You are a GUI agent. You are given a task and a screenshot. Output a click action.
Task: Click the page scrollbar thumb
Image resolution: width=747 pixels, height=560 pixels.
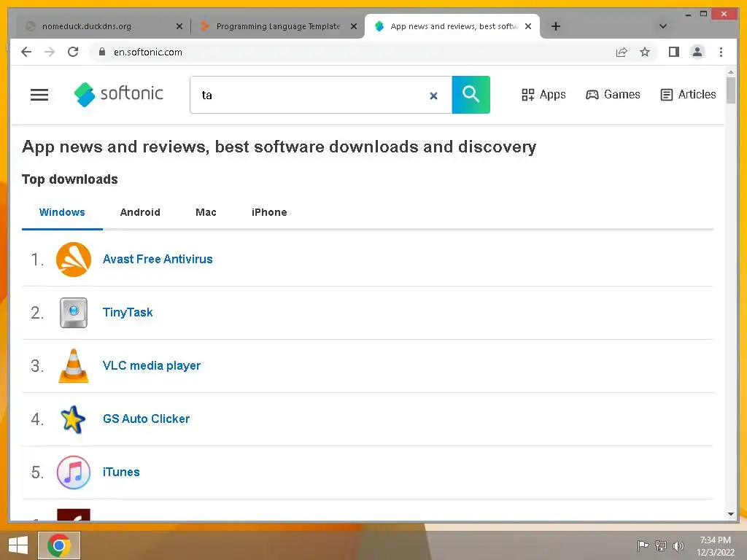point(731,90)
